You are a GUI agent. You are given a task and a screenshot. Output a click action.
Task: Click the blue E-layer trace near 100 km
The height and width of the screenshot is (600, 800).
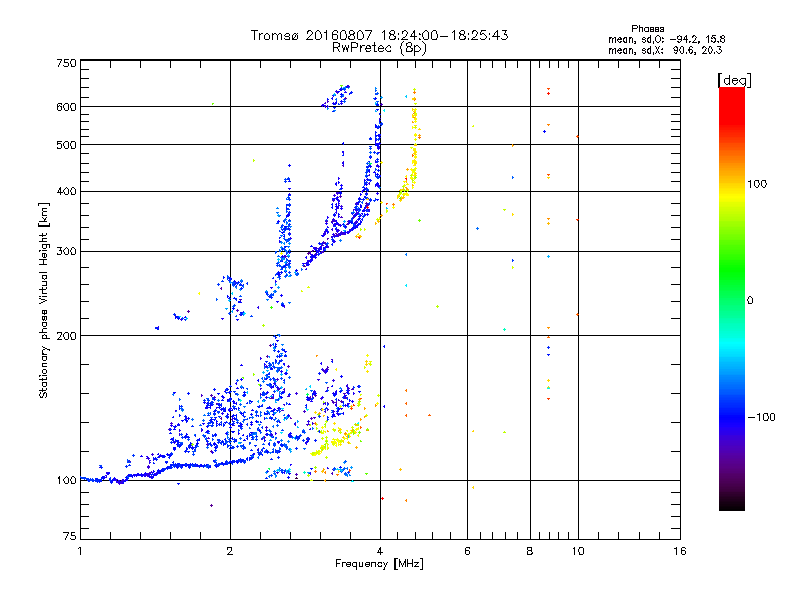pyautogui.click(x=168, y=470)
